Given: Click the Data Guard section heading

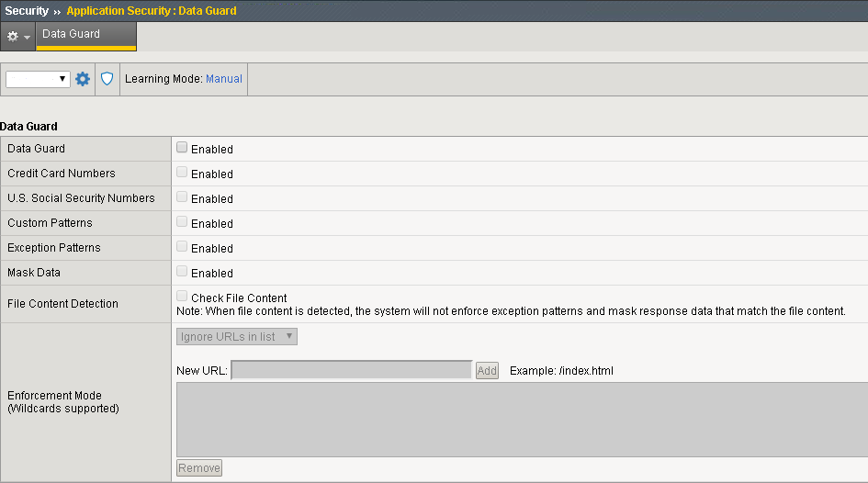Looking at the screenshot, I should pos(28,126).
